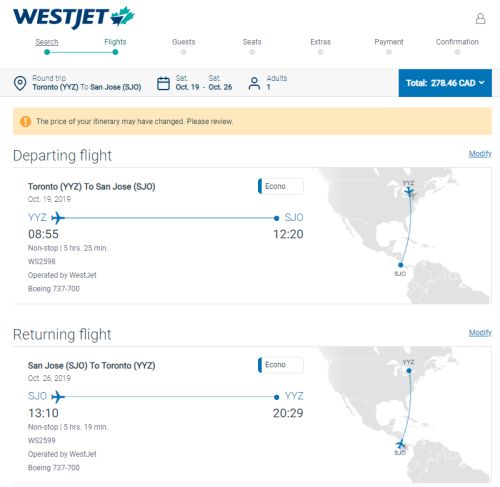
Task: Select the Flights step
Action: point(115,42)
